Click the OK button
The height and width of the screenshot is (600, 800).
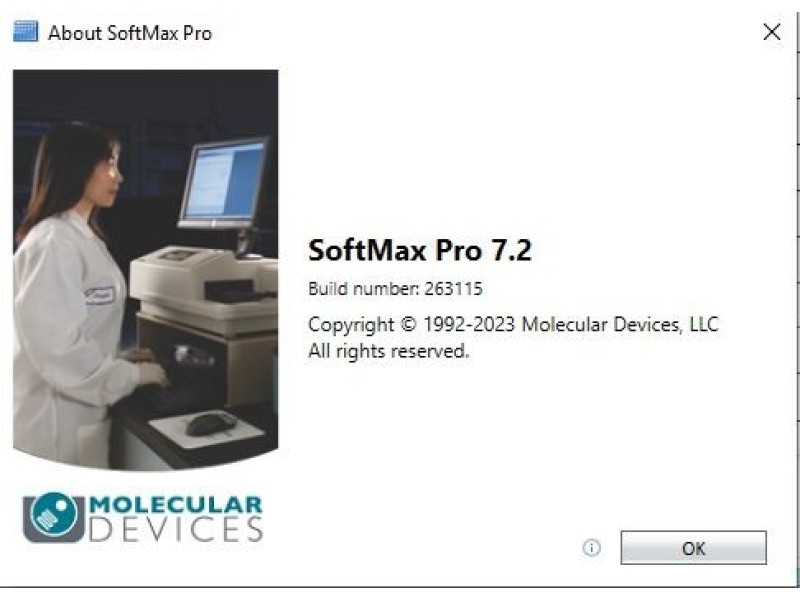click(x=693, y=548)
